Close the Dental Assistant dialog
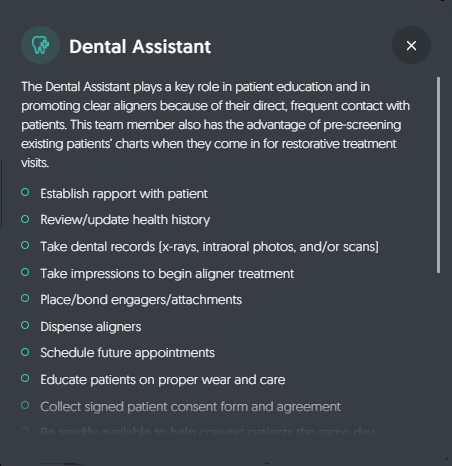 tap(411, 45)
